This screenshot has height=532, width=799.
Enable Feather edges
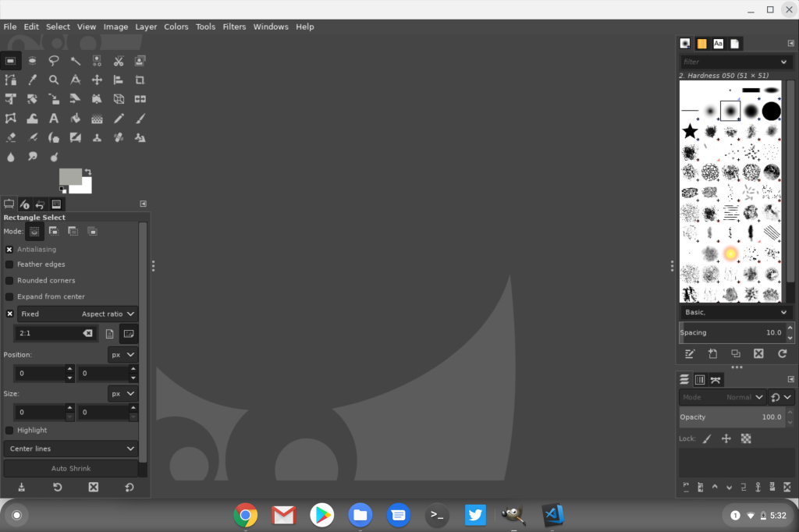pos(7,264)
